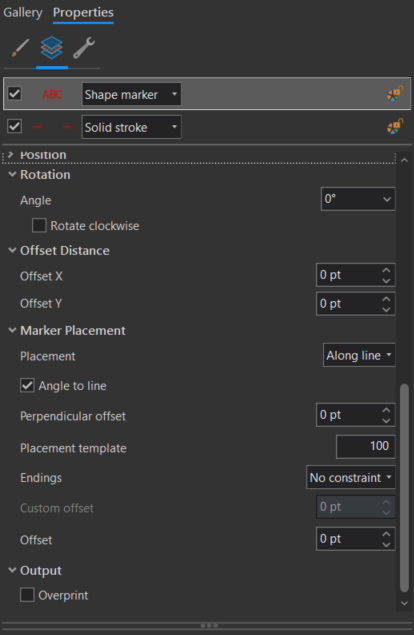Viewport: 414px width, 635px height.
Task: Open the Structure tab wrench icon
Action: click(84, 48)
